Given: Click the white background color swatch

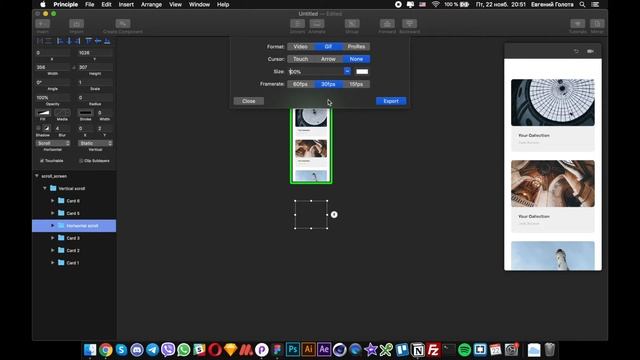Looking at the screenshot, I should click(x=362, y=71).
